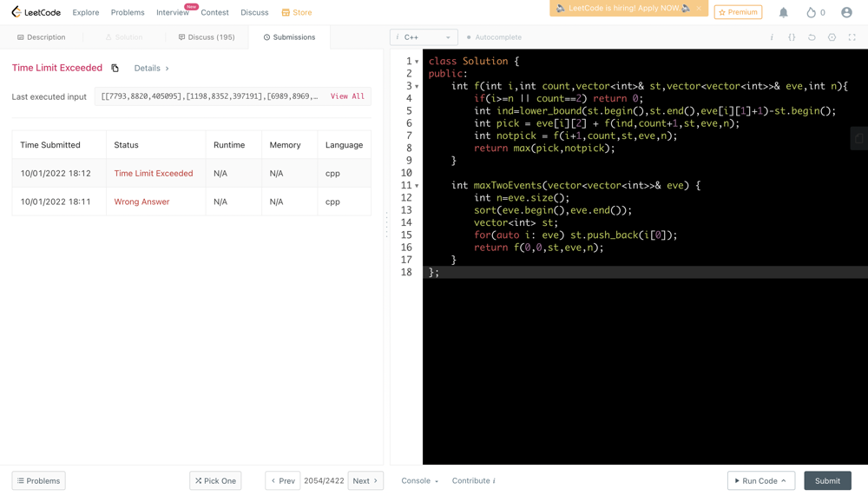Open the Discuss (195) tab
Image resolution: width=868 pixels, height=496 pixels.
207,37
